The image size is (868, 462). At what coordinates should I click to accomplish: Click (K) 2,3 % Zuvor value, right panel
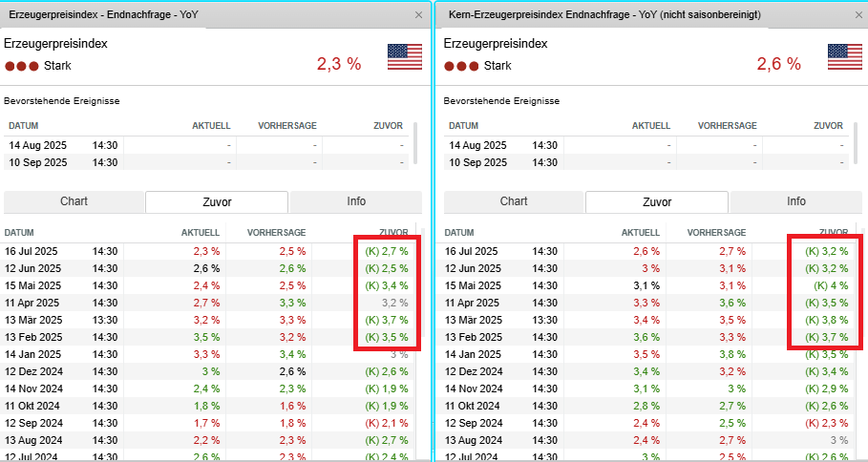[827, 423]
